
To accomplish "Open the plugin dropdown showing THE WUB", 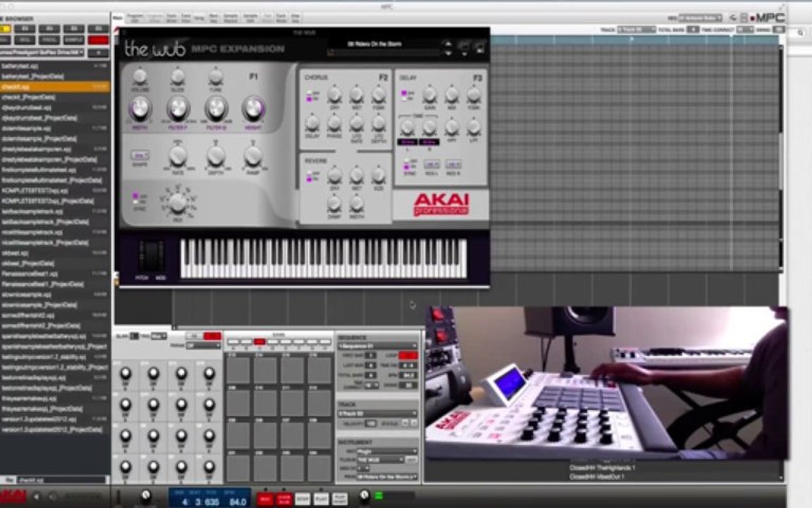I will [x=380, y=460].
